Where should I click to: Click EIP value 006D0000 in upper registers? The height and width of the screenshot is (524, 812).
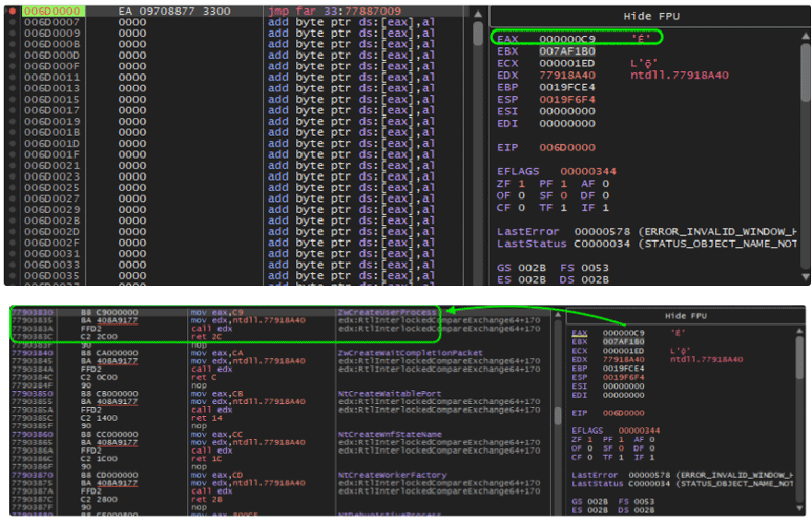[x=567, y=148]
